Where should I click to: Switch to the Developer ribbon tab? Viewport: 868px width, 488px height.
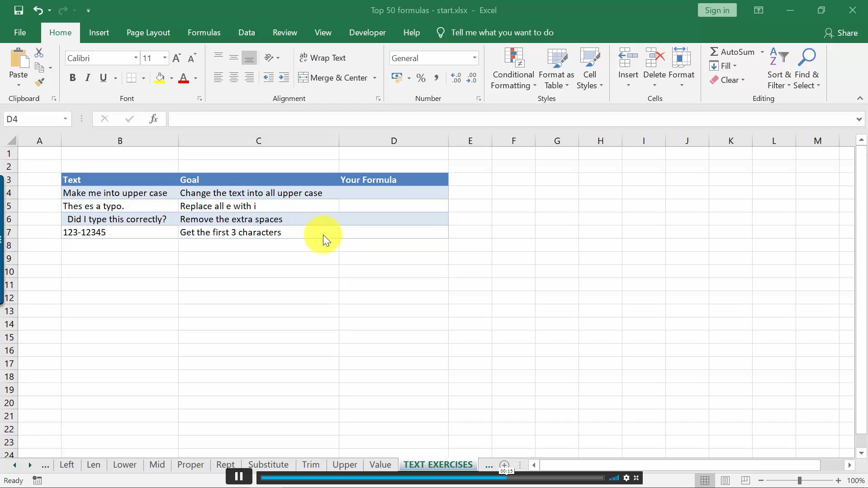click(x=367, y=33)
